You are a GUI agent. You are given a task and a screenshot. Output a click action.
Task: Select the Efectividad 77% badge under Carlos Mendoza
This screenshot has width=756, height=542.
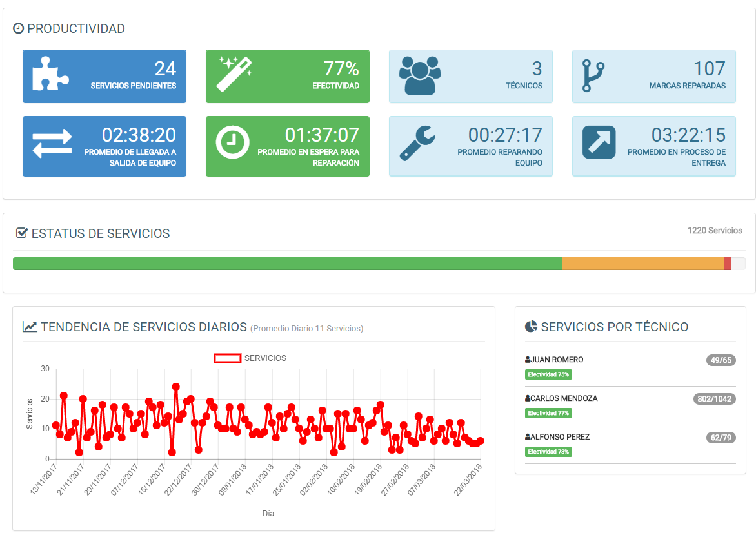[549, 413]
